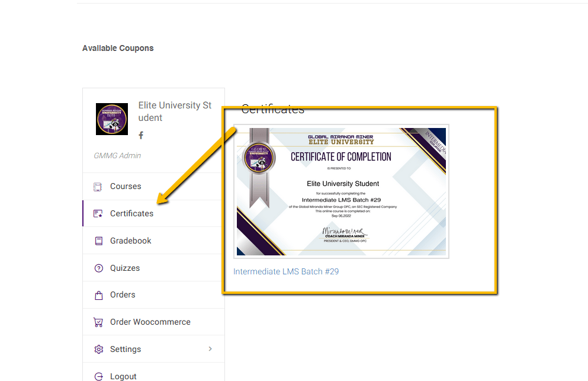Click the Certificates icon in the sidebar
The height and width of the screenshot is (381, 588).
tap(98, 214)
